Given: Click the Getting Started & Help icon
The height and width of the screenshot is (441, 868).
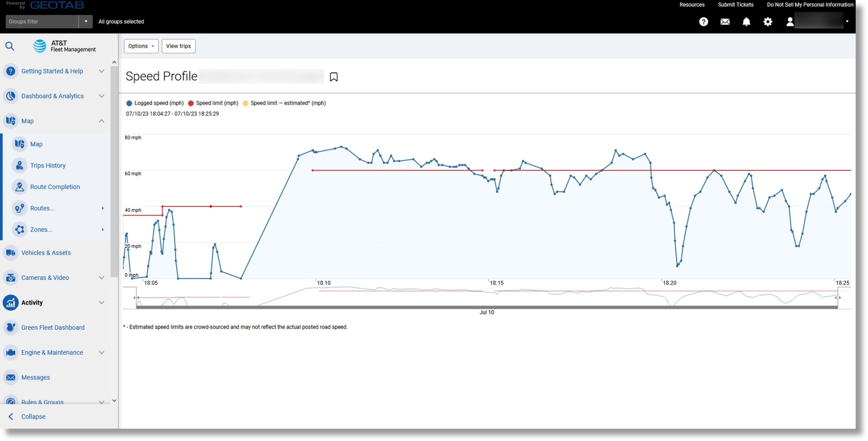Looking at the screenshot, I should tap(11, 71).
